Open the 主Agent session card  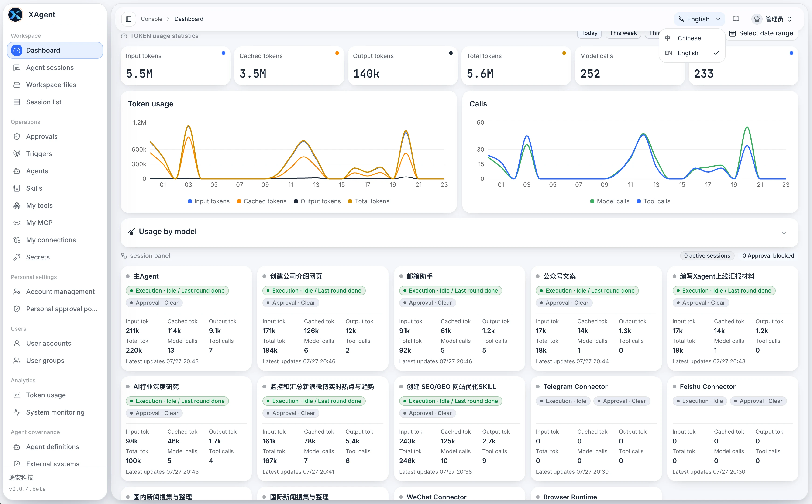186,318
